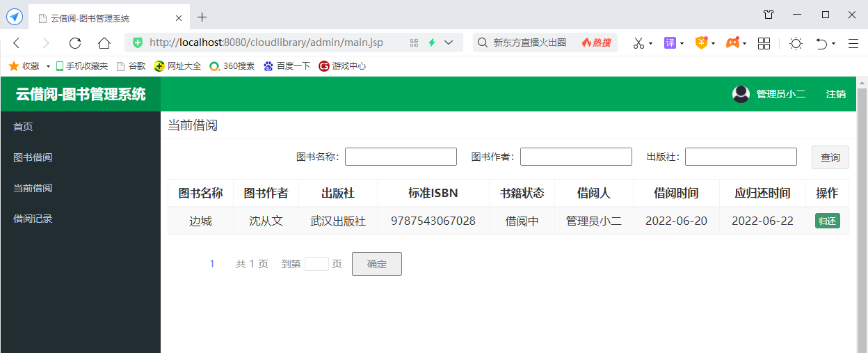Click the undo curved arrow icon
This screenshot has width=868, height=353.
pyautogui.click(x=821, y=43)
